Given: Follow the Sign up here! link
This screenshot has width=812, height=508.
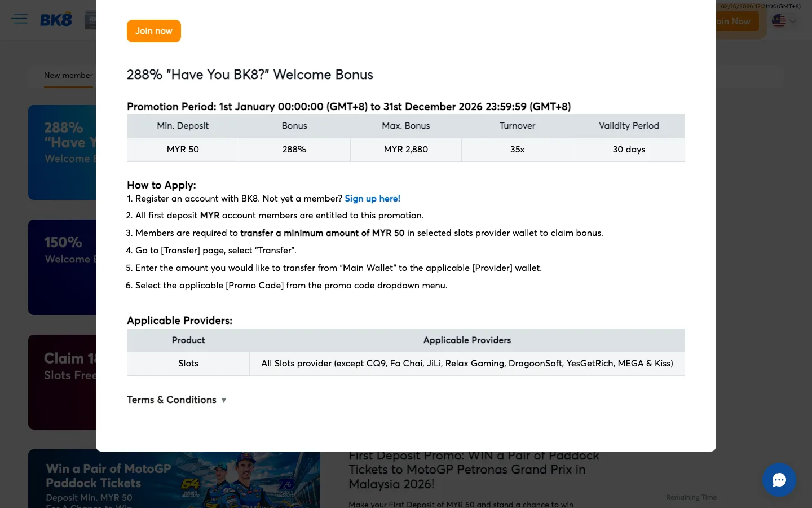Looking at the screenshot, I should coord(373,199).
